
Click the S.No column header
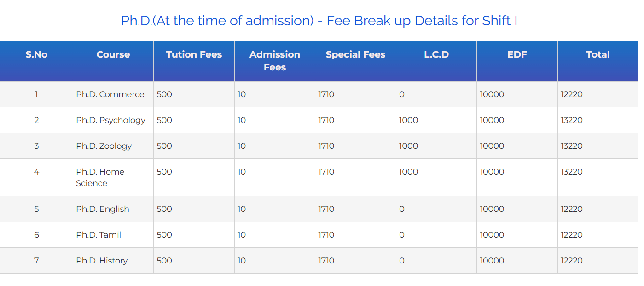click(36, 54)
